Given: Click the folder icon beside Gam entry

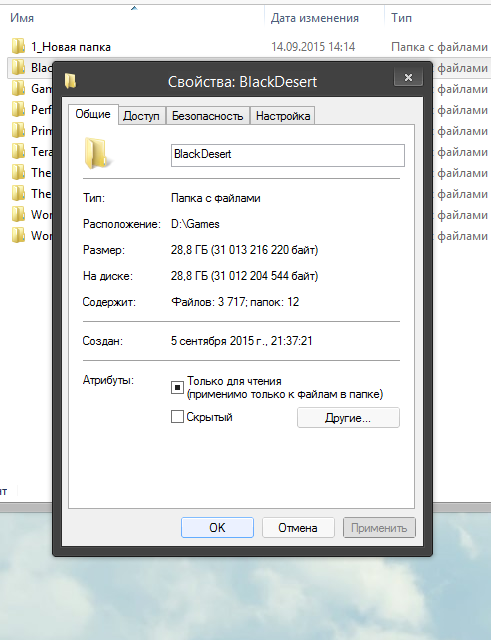Looking at the screenshot, I should [x=18, y=88].
